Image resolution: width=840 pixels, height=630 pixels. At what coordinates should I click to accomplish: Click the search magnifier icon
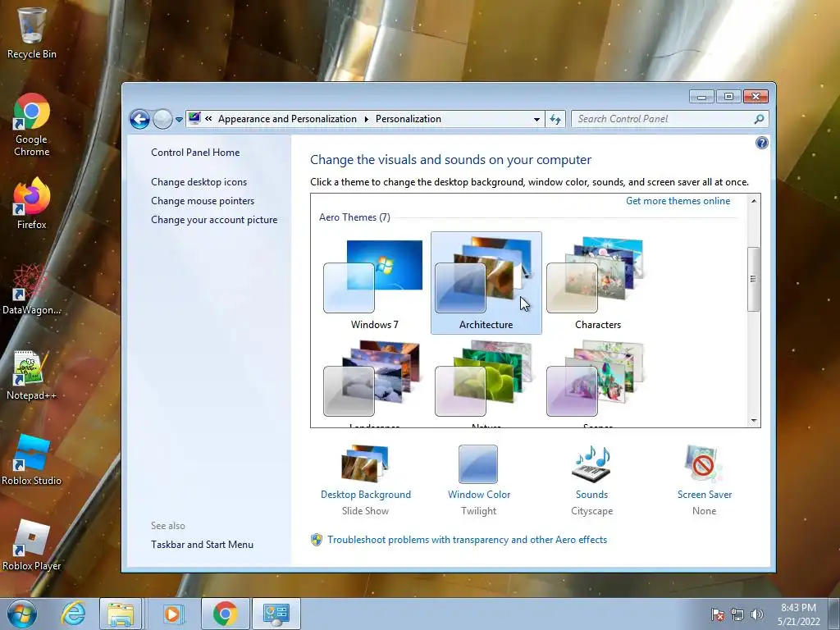[759, 119]
